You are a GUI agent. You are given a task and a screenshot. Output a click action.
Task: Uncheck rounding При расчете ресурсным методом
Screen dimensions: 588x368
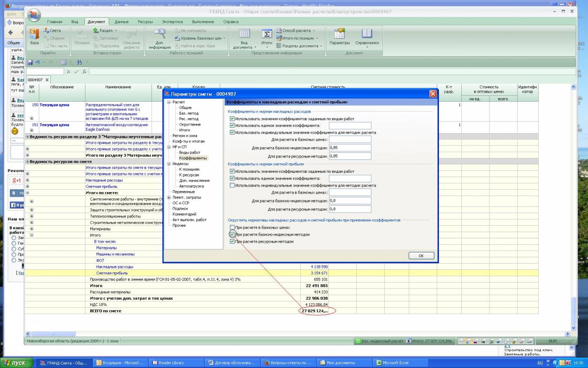click(x=232, y=242)
